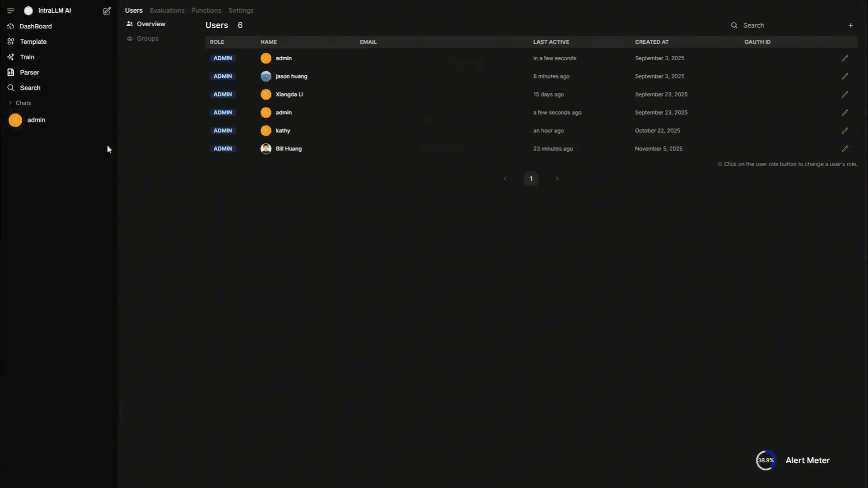This screenshot has width=868, height=488.
Task: Open admin profile menu in sidebar
Action: 27,120
